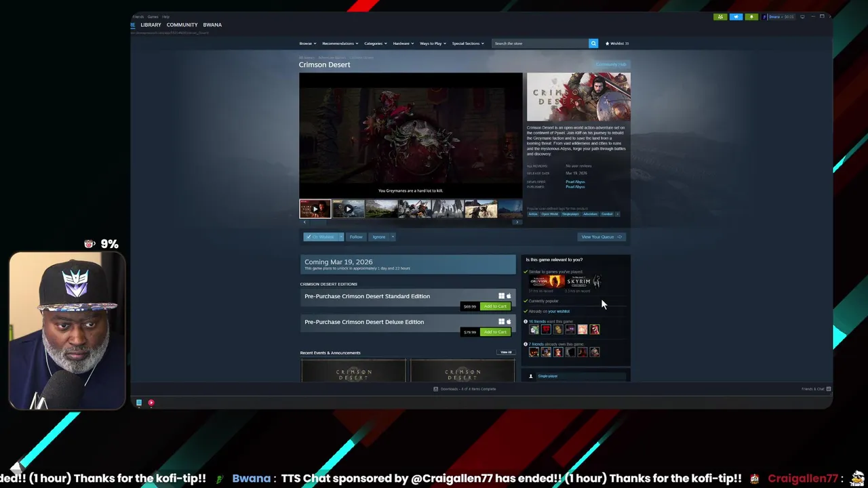Open Browse store dropdown
Image resolution: width=868 pixels, height=488 pixels.
click(307, 43)
